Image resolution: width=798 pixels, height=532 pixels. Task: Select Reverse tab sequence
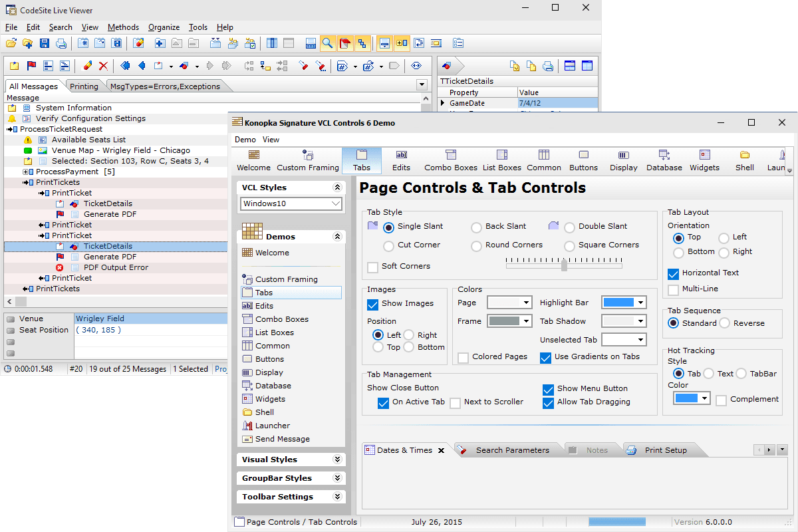pos(724,323)
